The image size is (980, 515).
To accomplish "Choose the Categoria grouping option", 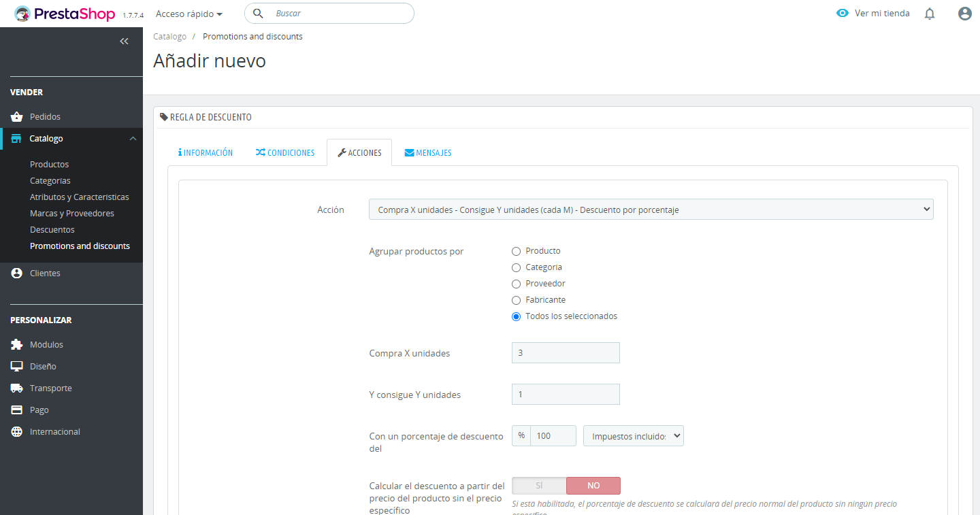I will (x=517, y=267).
